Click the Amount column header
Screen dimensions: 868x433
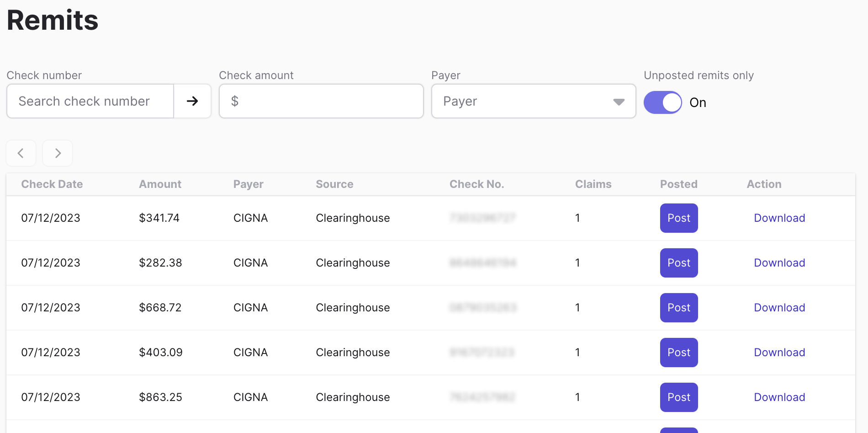click(x=160, y=184)
